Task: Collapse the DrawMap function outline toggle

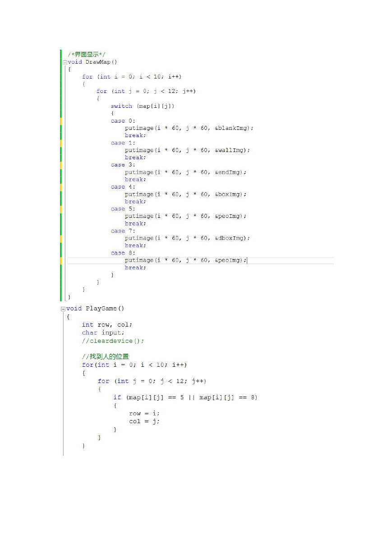Action: (x=65, y=62)
